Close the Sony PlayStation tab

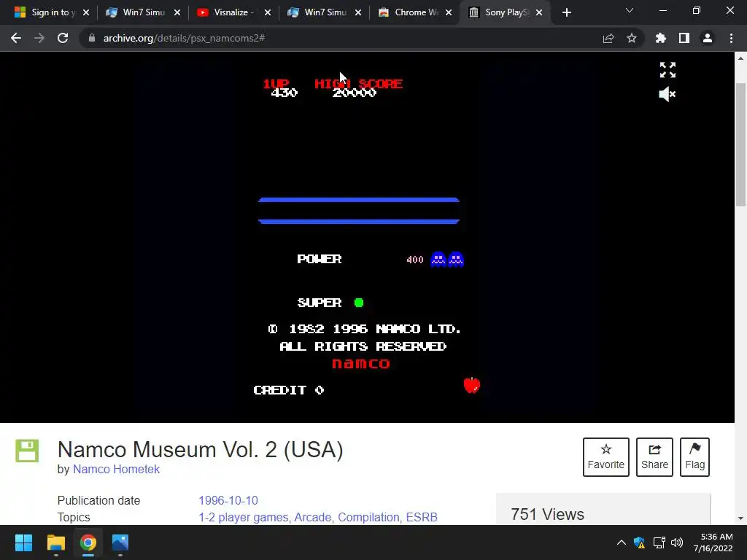click(539, 12)
